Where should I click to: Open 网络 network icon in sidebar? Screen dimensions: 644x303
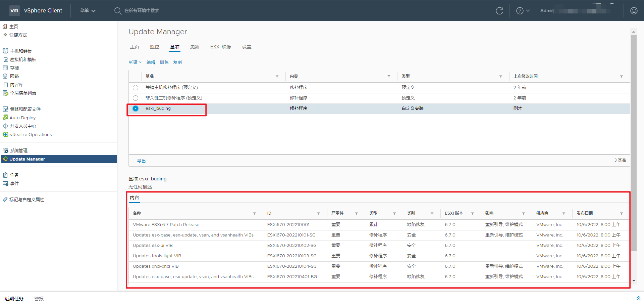click(x=5, y=76)
